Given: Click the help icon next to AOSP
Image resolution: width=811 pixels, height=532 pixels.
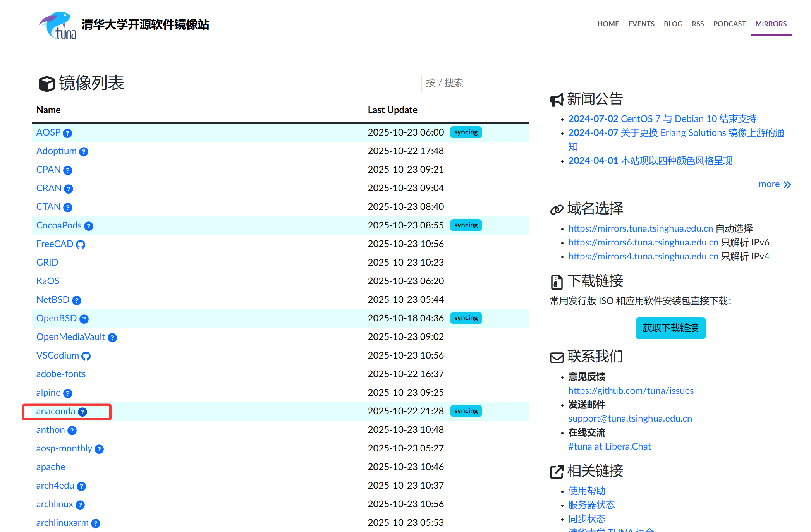Looking at the screenshot, I should 67,133.
